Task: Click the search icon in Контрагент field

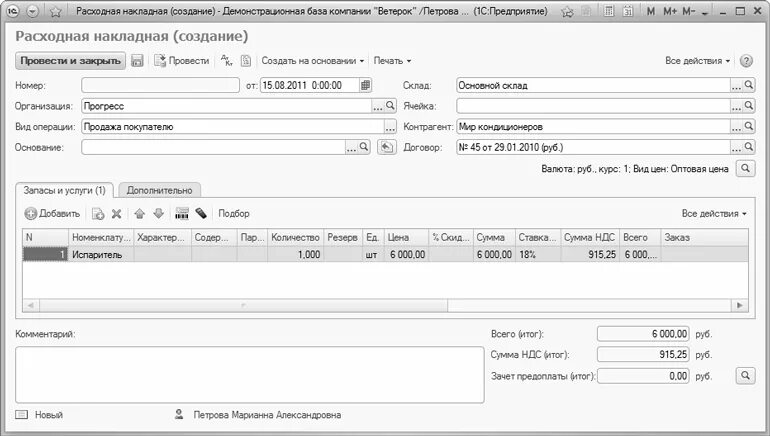Action: click(748, 126)
